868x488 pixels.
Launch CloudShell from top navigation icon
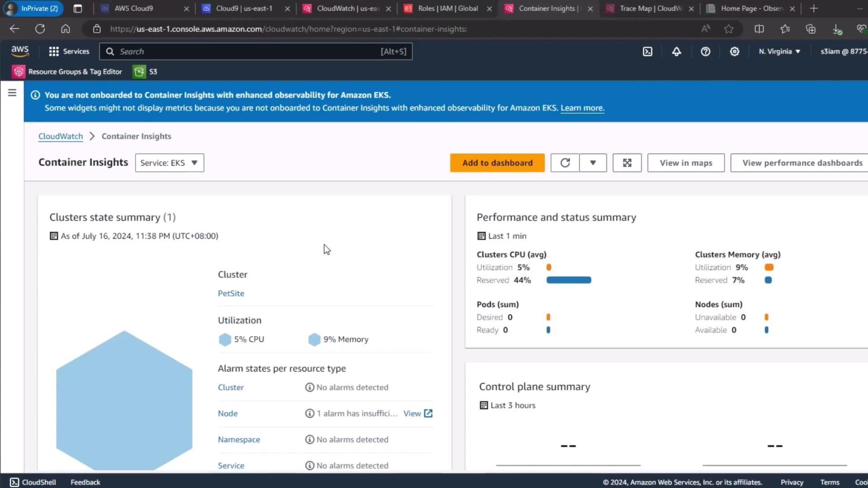point(647,52)
